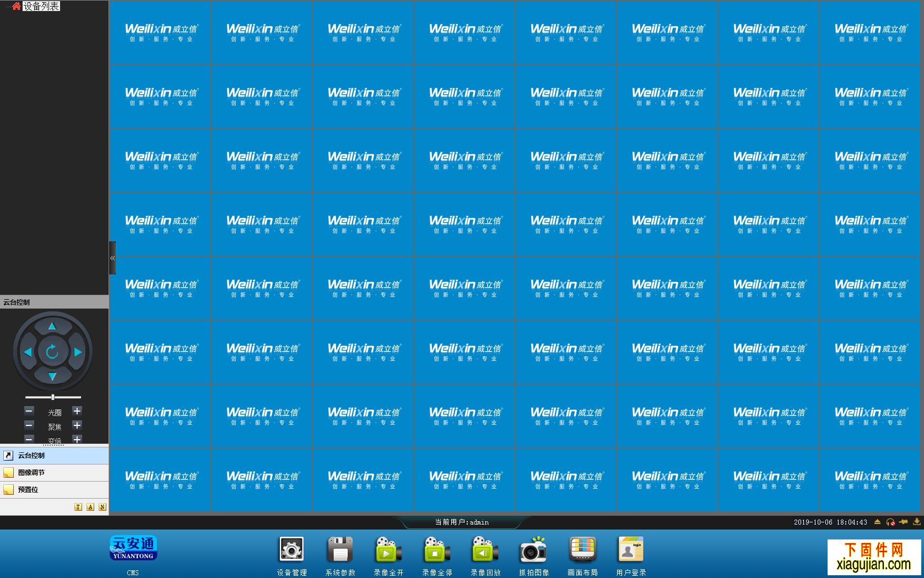Switch to 预置位 preset tab

[54, 490]
